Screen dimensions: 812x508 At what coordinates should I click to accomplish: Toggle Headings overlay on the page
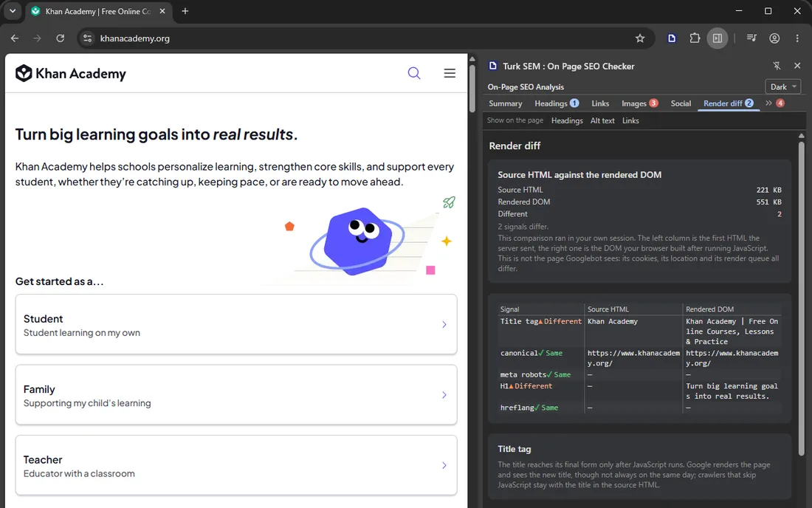pos(567,120)
